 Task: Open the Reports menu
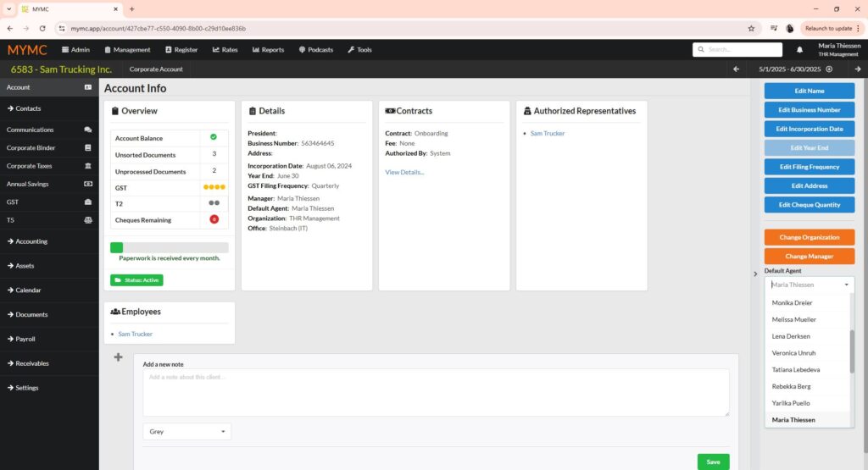coord(269,50)
